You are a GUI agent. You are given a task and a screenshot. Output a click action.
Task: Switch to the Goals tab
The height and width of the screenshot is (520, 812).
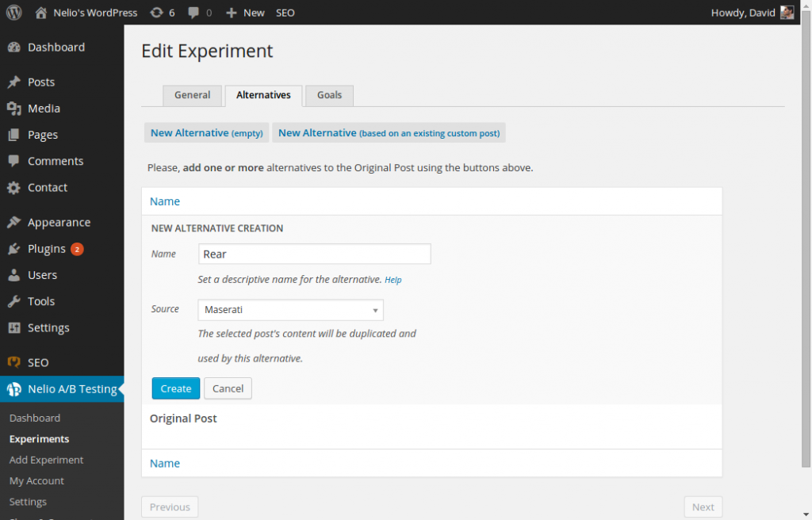329,95
